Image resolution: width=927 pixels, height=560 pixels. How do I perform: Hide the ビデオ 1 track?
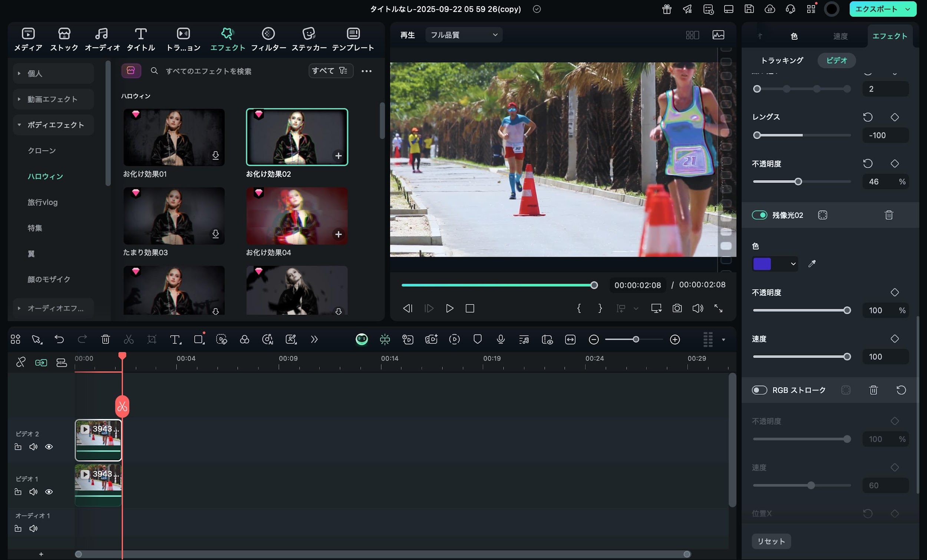point(49,492)
